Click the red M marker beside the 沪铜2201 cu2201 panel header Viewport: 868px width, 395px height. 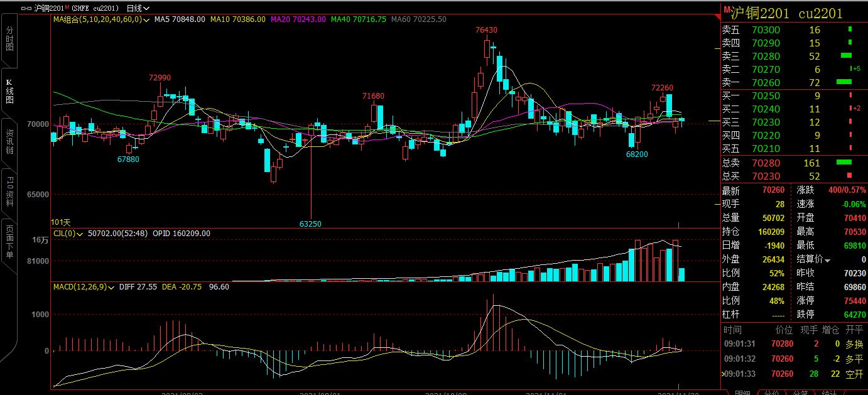click(x=727, y=10)
